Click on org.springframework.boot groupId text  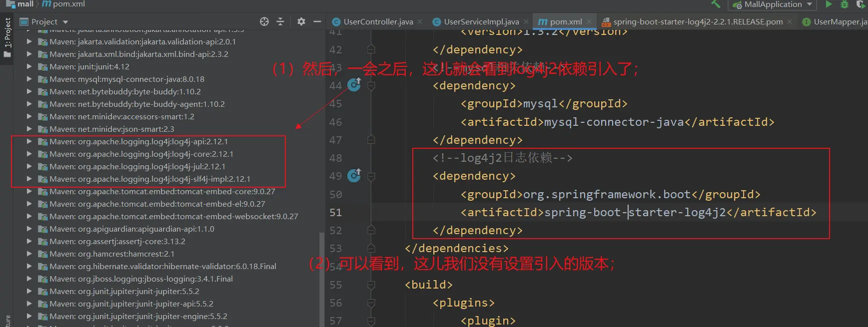[x=607, y=194]
